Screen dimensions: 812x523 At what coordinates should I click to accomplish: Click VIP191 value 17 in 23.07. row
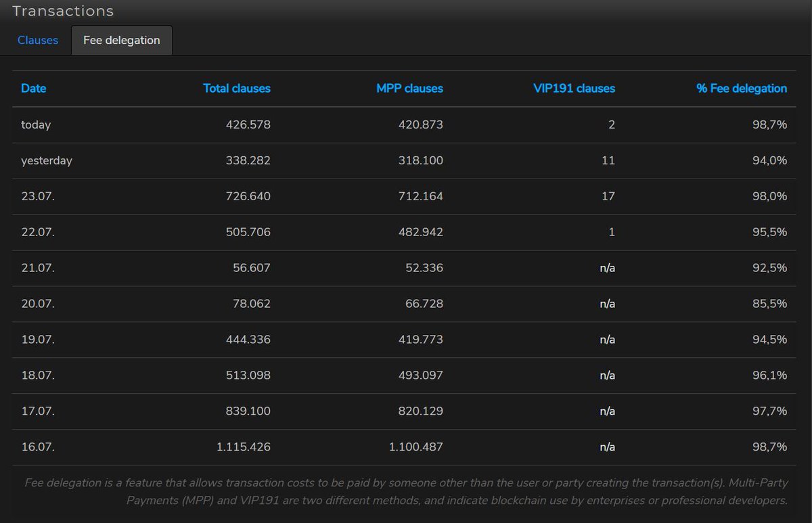tap(608, 196)
